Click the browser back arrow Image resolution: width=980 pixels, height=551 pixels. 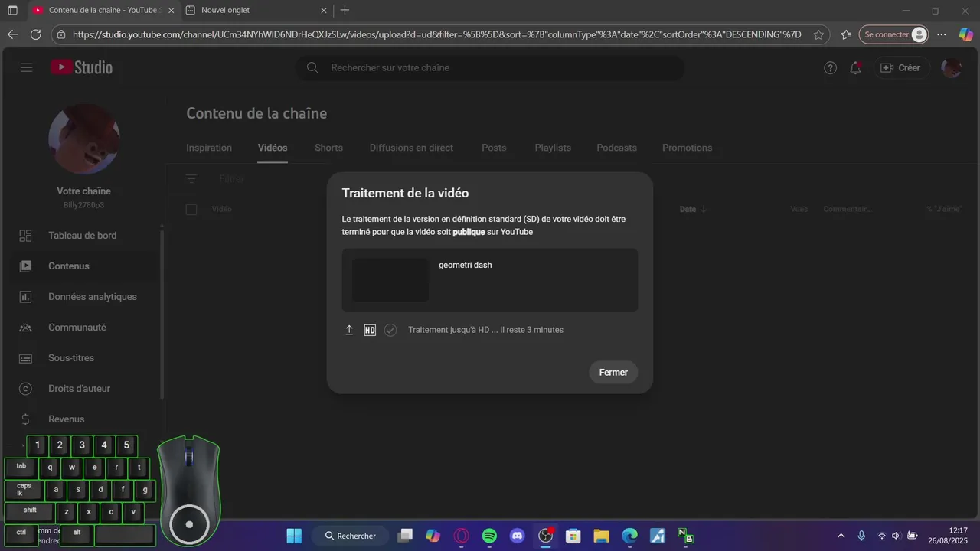point(12,34)
